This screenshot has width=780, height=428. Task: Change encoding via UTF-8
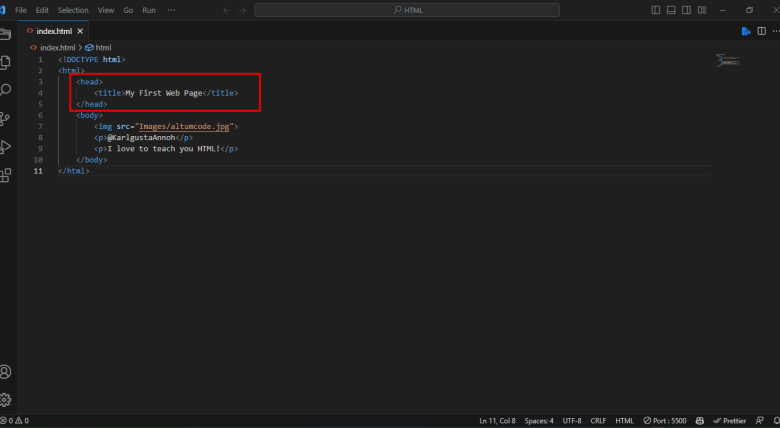572,421
